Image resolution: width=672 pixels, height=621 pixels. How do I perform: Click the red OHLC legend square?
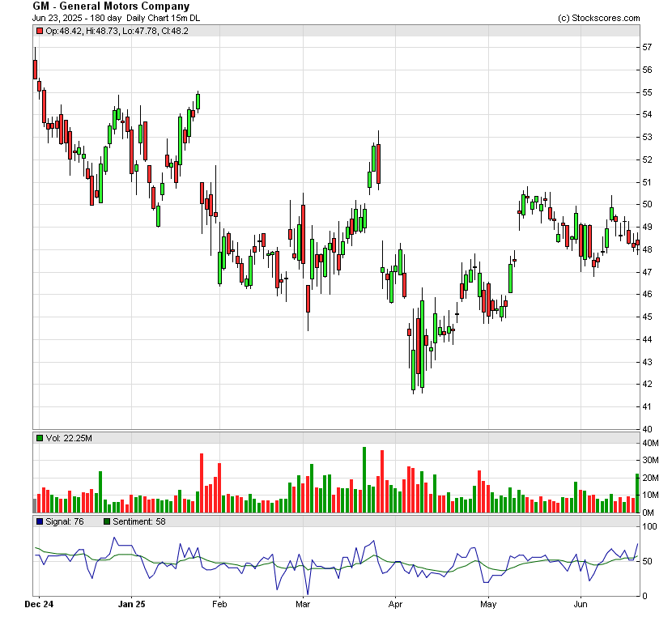(40, 31)
